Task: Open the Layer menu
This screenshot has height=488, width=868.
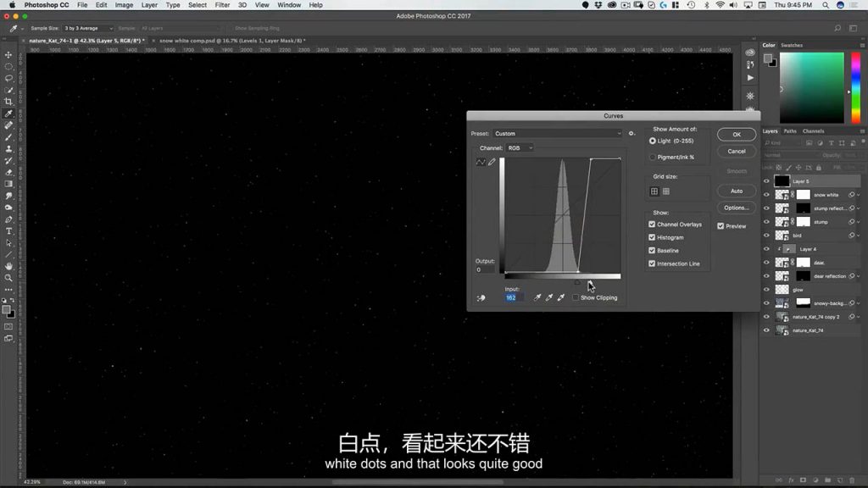Action: pos(149,5)
